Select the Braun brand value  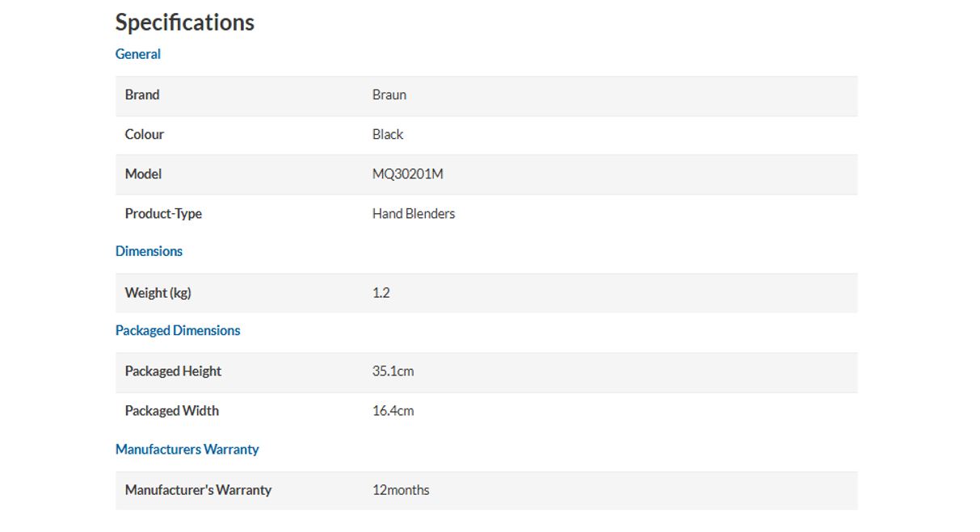coord(389,94)
